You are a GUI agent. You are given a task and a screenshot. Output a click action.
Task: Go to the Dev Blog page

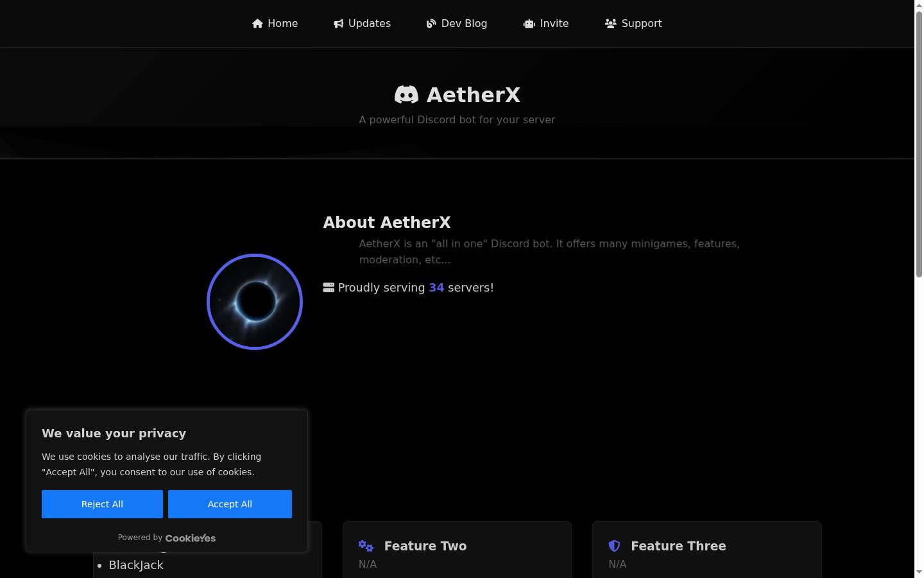coord(456,24)
